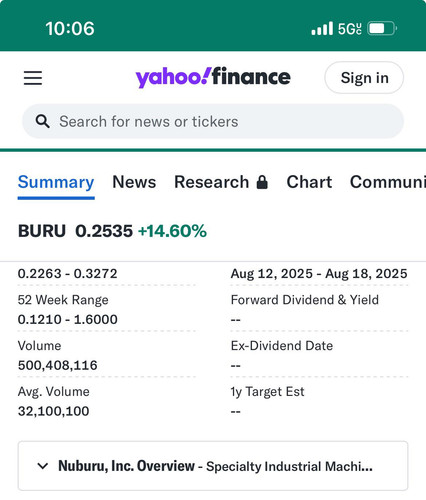Tap the Yahoo Finance logo
This screenshot has height=500, width=426.
tap(213, 77)
